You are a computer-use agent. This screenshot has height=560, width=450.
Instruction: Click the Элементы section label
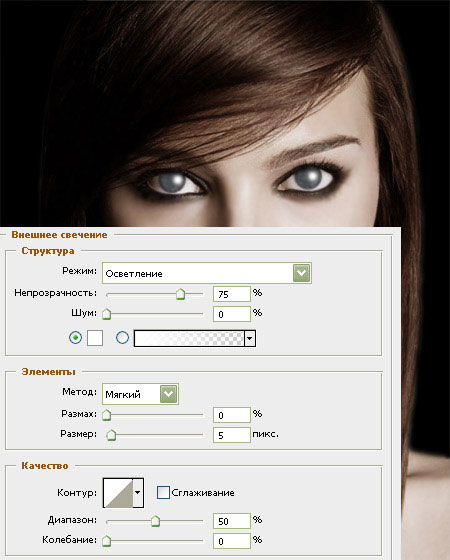[49, 372]
